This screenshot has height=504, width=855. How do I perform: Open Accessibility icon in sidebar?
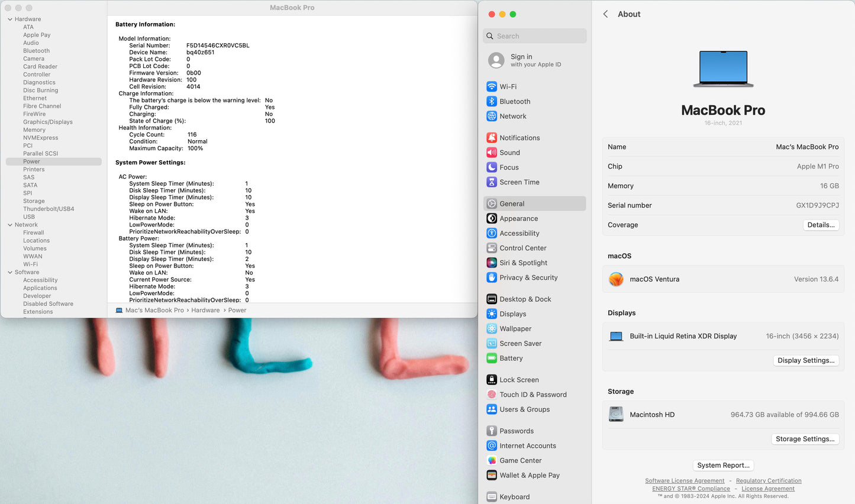pyautogui.click(x=492, y=233)
